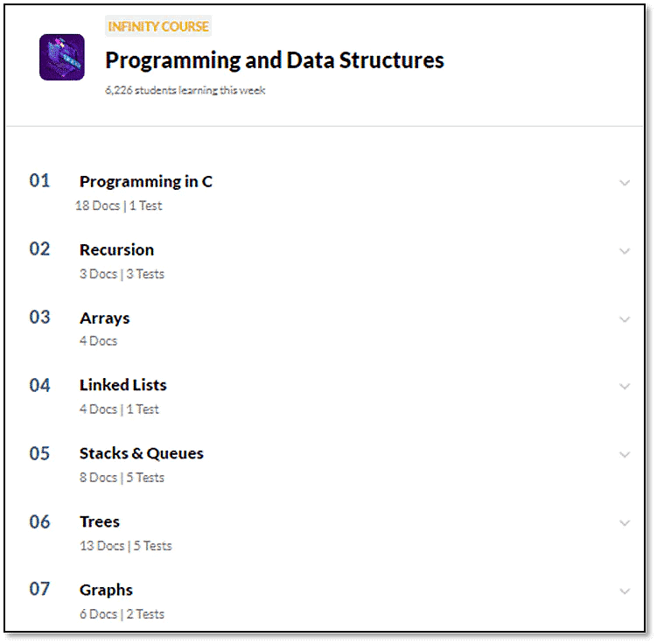Viewport: 657px width, 644px height.
Task: Open the Trees topic heading
Action: 100,521
